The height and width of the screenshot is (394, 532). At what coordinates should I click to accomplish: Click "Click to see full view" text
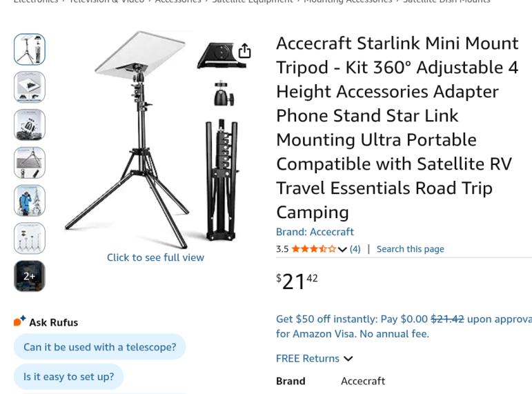point(155,257)
